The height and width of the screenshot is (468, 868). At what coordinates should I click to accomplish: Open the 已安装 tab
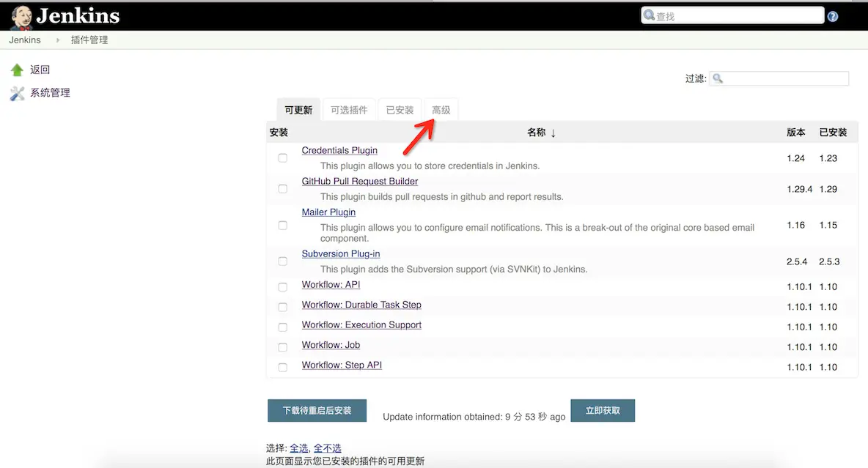click(400, 110)
